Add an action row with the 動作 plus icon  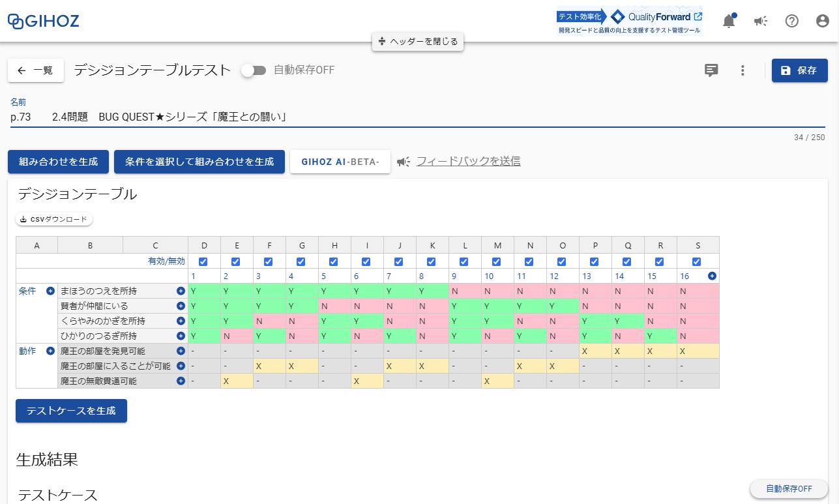(50, 351)
